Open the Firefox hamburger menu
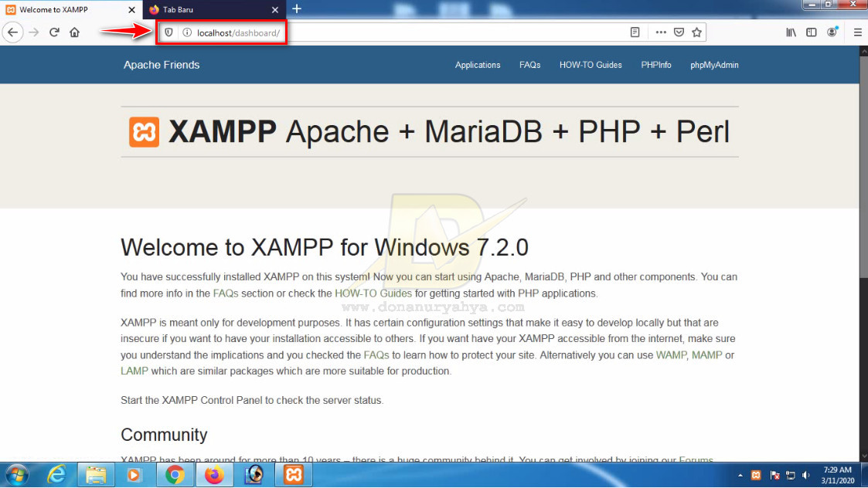868x488 pixels. point(857,32)
